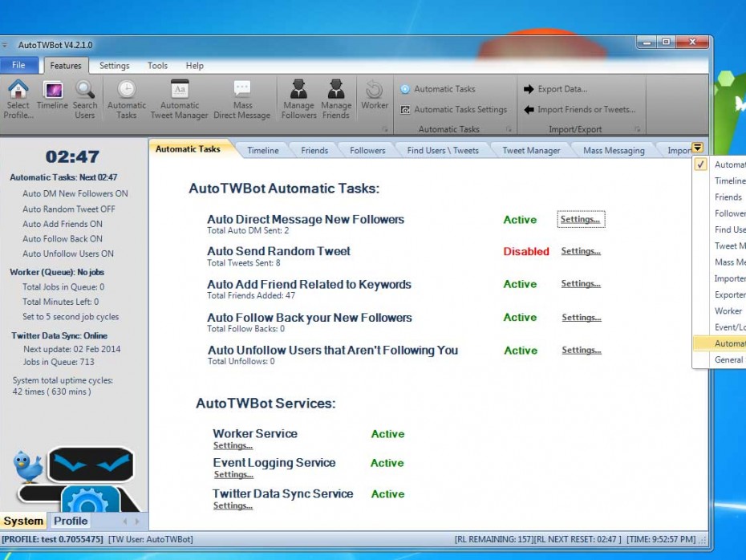Image resolution: width=746 pixels, height=560 pixels.
Task: Choose Import Friends or Tweets ribbon item
Action: tap(579, 109)
